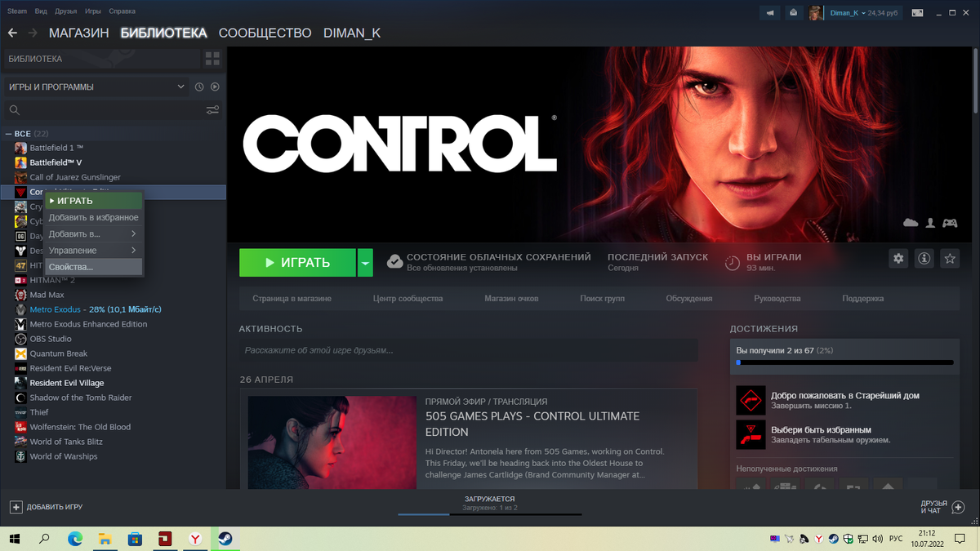Open game settings gear icon
The width and height of the screenshot is (980, 551).
tap(899, 258)
